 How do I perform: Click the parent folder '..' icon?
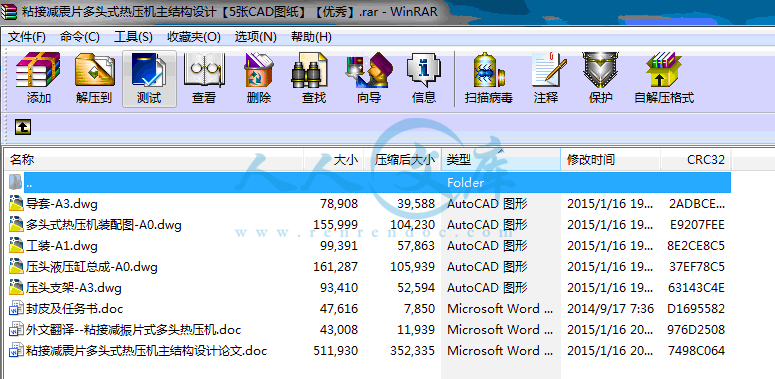[16, 182]
